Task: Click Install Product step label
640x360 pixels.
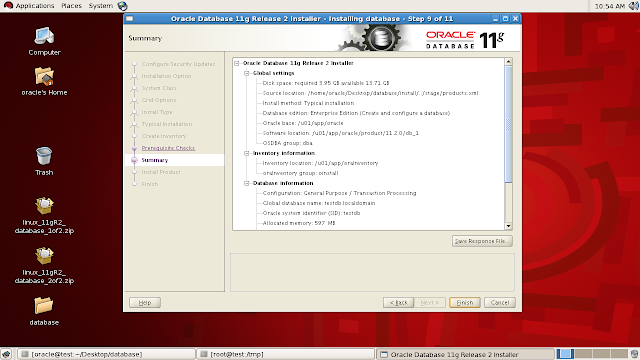Action: [161, 172]
